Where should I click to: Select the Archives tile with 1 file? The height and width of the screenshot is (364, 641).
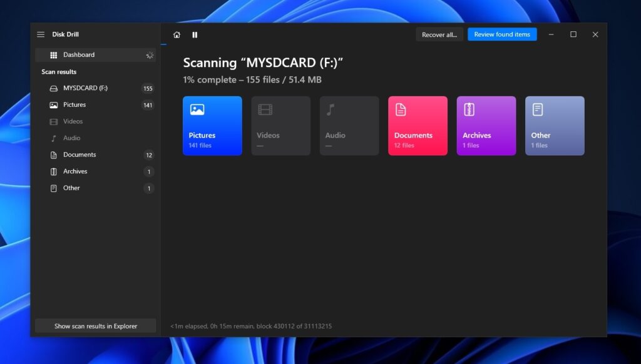(486, 125)
